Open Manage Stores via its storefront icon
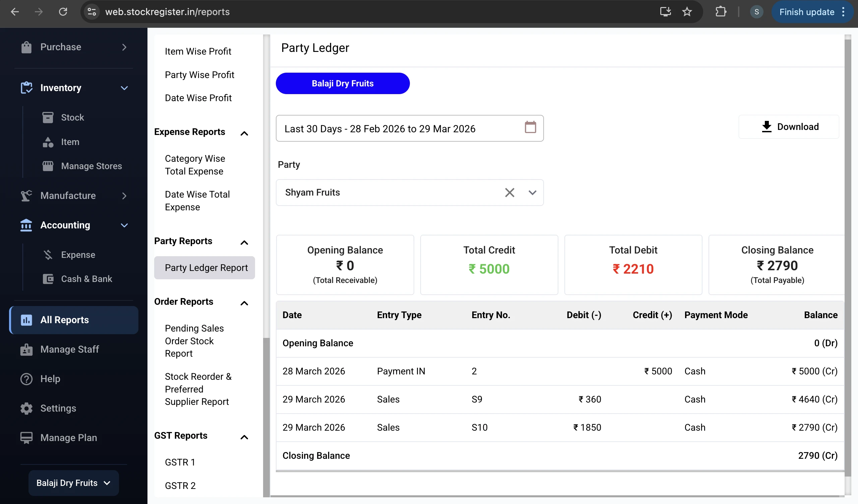This screenshot has width=858, height=504. click(x=48, y=166)
